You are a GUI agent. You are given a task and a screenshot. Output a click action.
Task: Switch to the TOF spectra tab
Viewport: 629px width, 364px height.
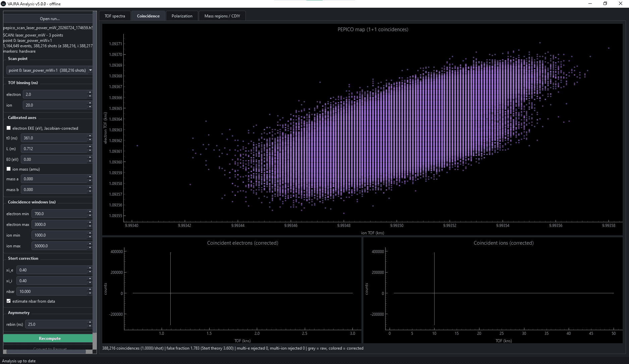115,16
